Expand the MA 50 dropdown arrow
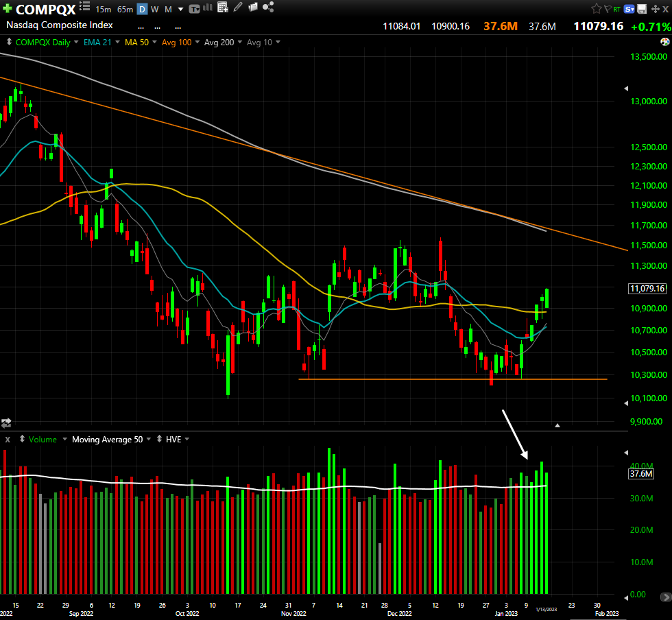The image size is (672, 620). (154, 42)
